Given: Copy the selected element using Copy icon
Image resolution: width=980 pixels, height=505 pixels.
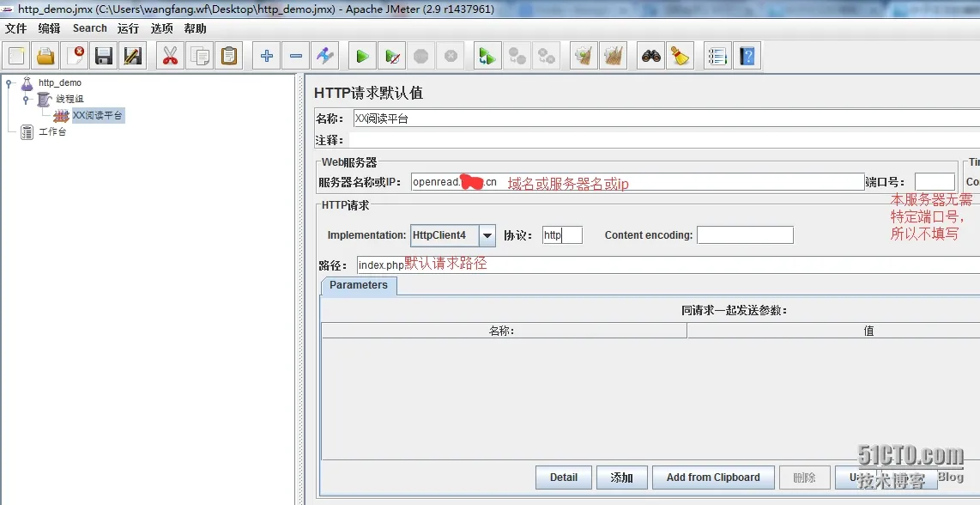Looking at the screenshot, I should (200, 57).
